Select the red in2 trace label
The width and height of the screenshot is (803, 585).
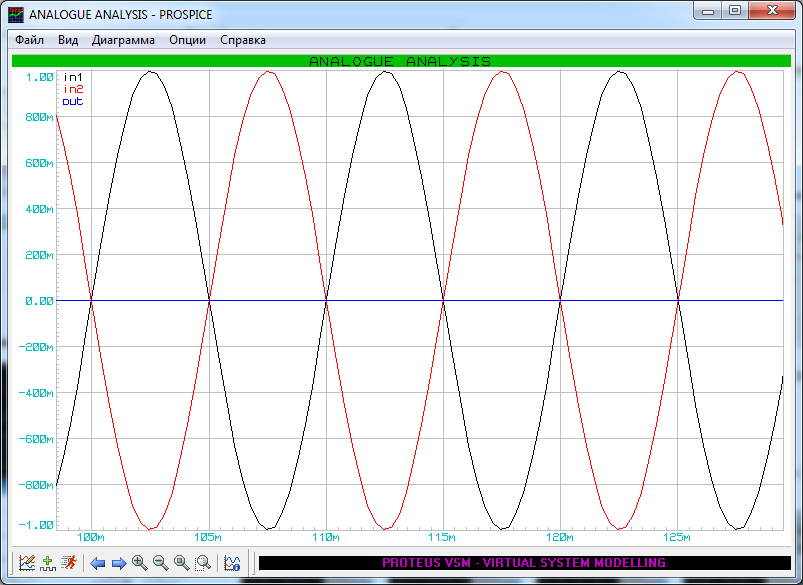pos(72,89)
